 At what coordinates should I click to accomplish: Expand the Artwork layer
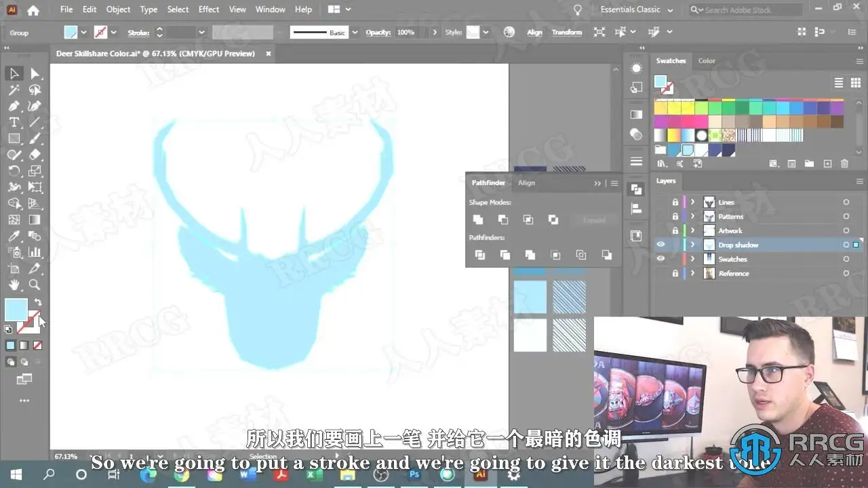692,230
